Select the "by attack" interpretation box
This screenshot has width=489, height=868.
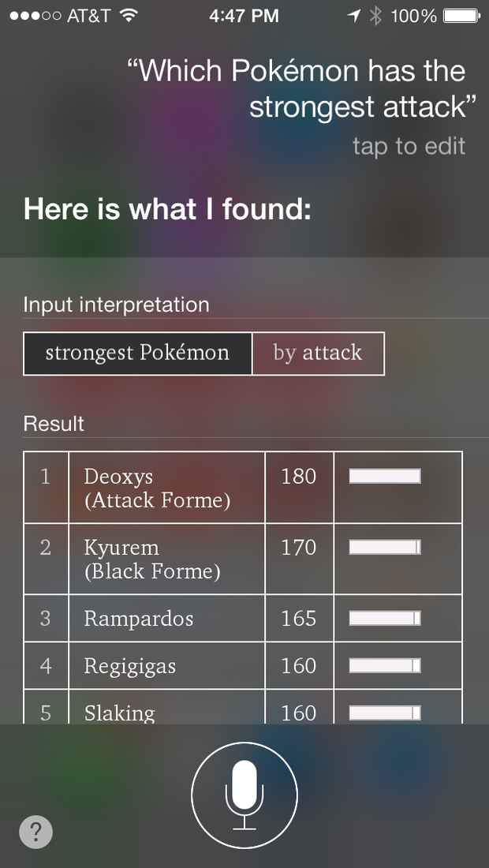coord(318,353)
